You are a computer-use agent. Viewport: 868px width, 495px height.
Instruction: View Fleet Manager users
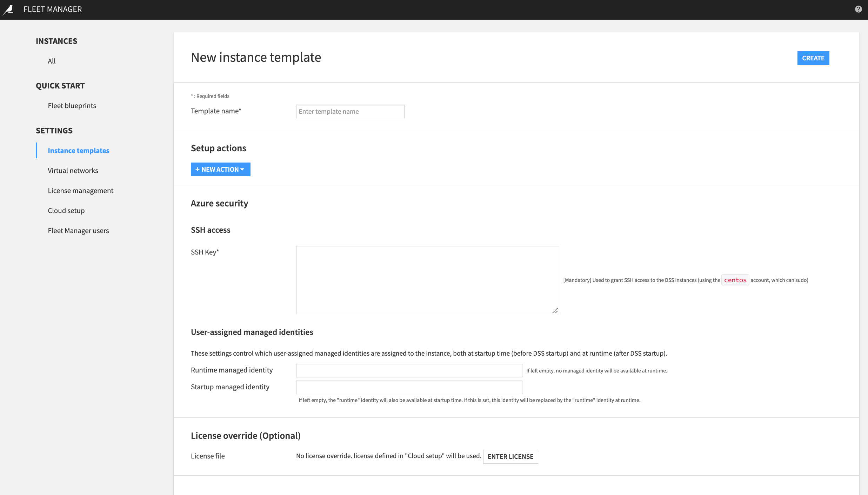[78, 230]
